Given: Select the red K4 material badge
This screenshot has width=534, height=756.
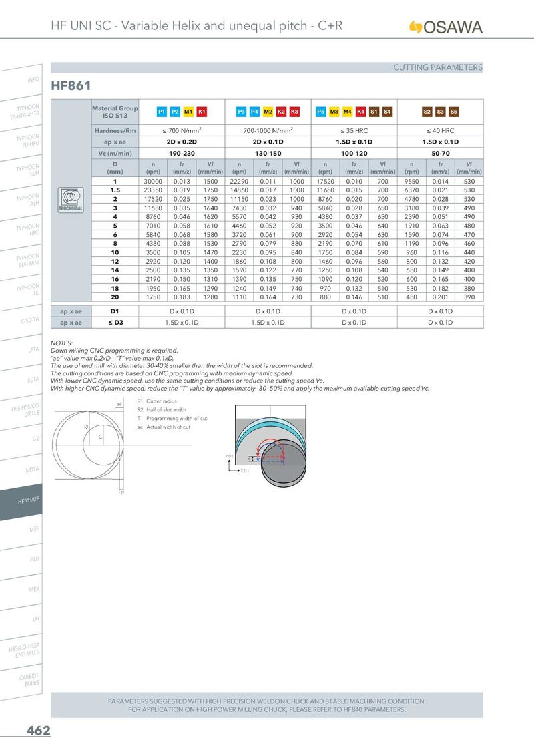Looking at the screenshot, I should pyautogui.click(x=360, y=112).
